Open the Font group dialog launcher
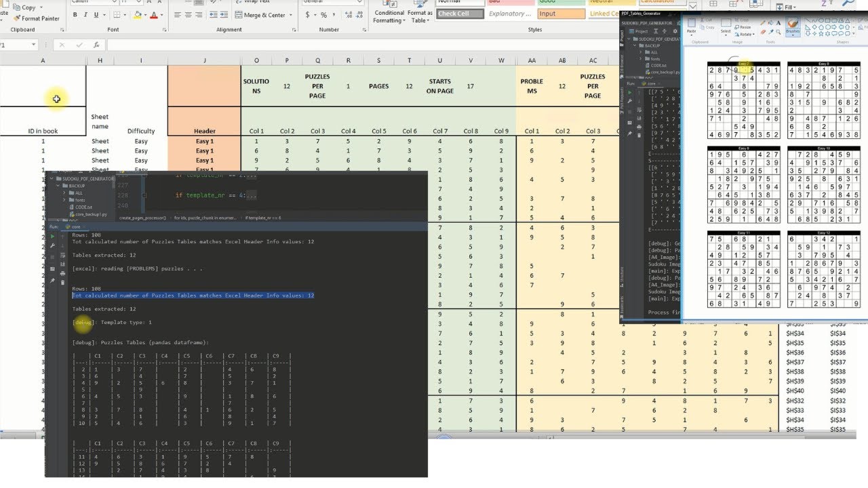Viewport: 868px width, 488px height. tap(164, 30)
